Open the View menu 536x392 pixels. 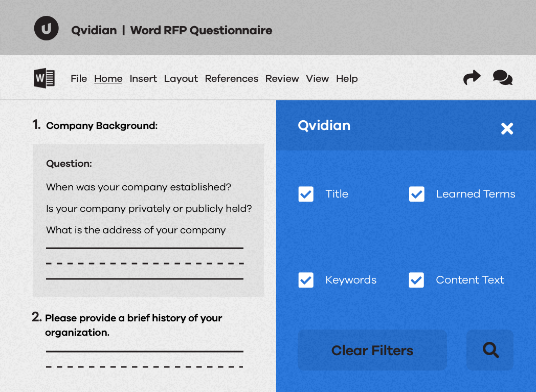(317, 79)
